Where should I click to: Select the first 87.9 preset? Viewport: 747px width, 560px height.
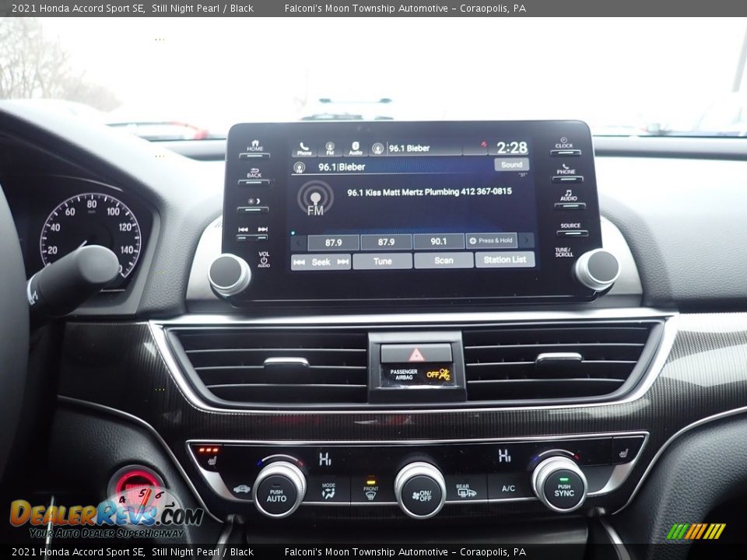tap(334, 243)
